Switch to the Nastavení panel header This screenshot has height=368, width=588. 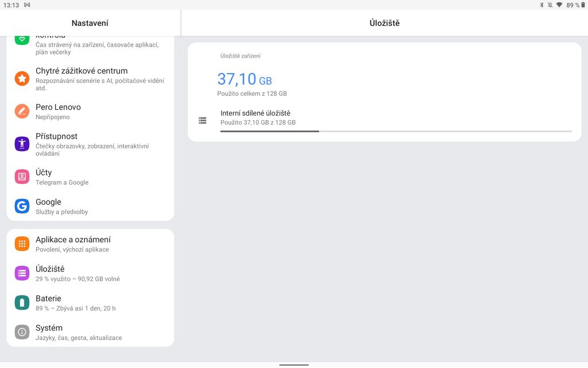point(90,21)
